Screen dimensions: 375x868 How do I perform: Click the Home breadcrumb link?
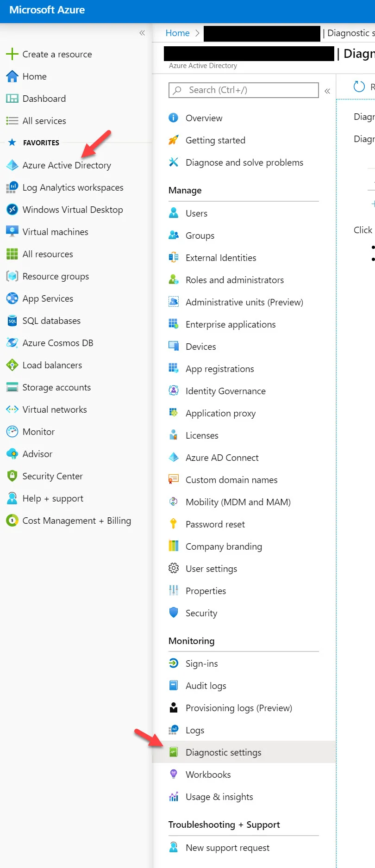pyautogui.click(x=178, y=33)
